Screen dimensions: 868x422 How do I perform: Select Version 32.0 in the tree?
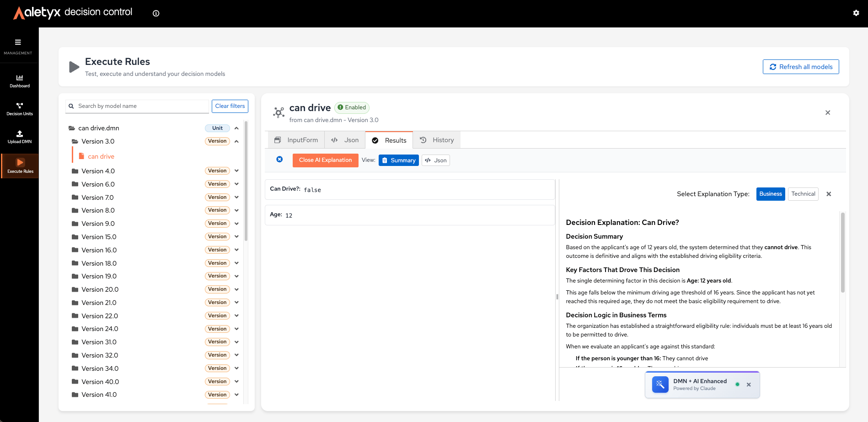[100, 355]
